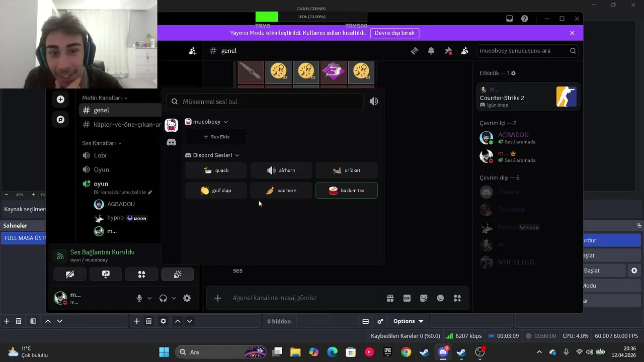This screenshot has height=362, width=644.
Task: Open Discord user settings via the gear icon
Action: 187,298
